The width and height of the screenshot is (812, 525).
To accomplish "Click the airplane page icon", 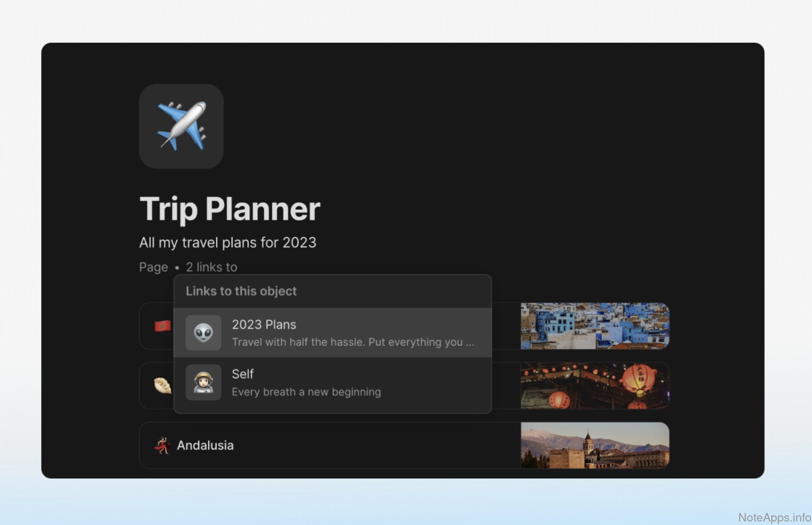I will click(x=181, y=126).
